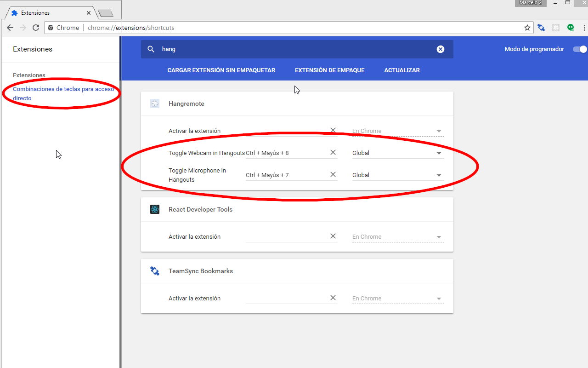This screenshot has height=368, width=588.
Task: Click the React Developer Tools toolbar icon
Action: coord(556,28)
